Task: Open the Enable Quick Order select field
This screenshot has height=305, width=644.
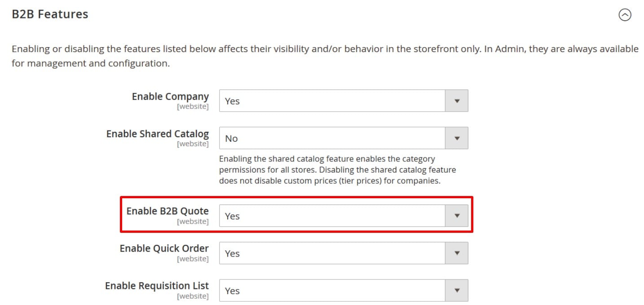Action: 344,253
